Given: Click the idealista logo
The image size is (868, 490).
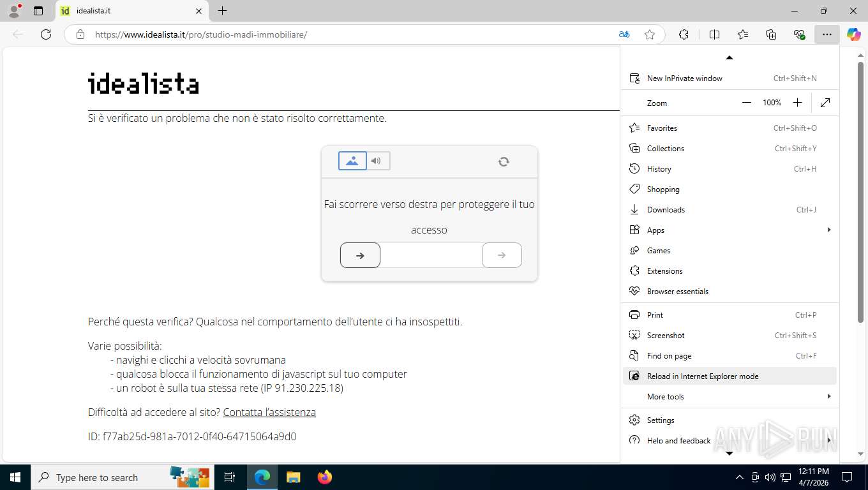Looking at the screenshot, I should click(x=144, y=83).
